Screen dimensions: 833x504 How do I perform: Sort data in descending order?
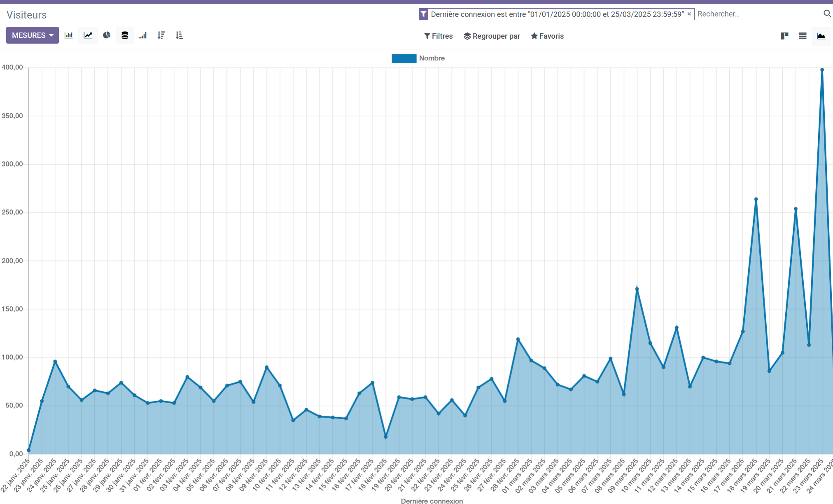161,35
